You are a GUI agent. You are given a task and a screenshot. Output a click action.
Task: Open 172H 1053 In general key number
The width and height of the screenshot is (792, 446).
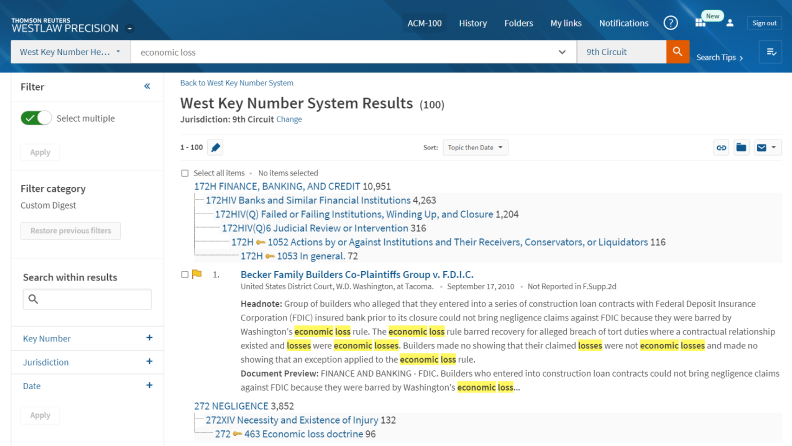(292, 256)
